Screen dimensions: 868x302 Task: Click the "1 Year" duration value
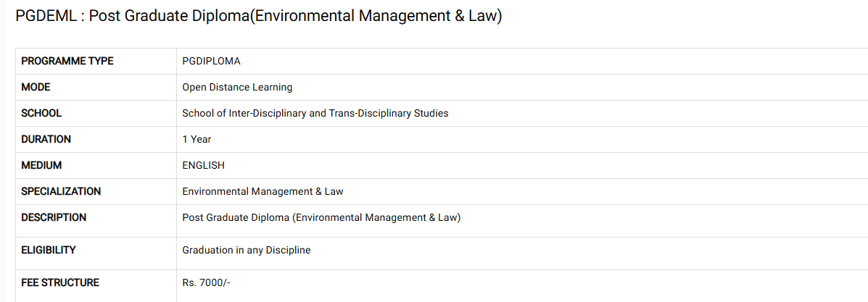[x=197, y=139]
